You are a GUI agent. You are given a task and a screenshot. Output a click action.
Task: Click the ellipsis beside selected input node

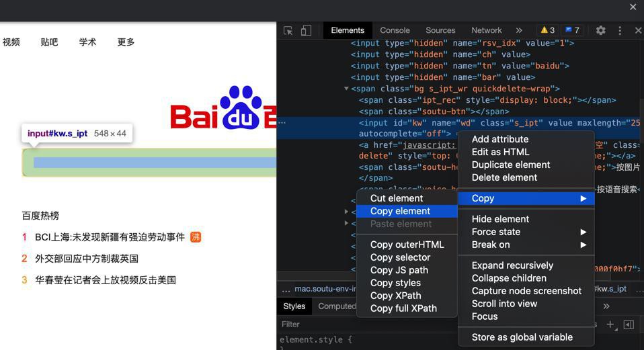(282, 123)
